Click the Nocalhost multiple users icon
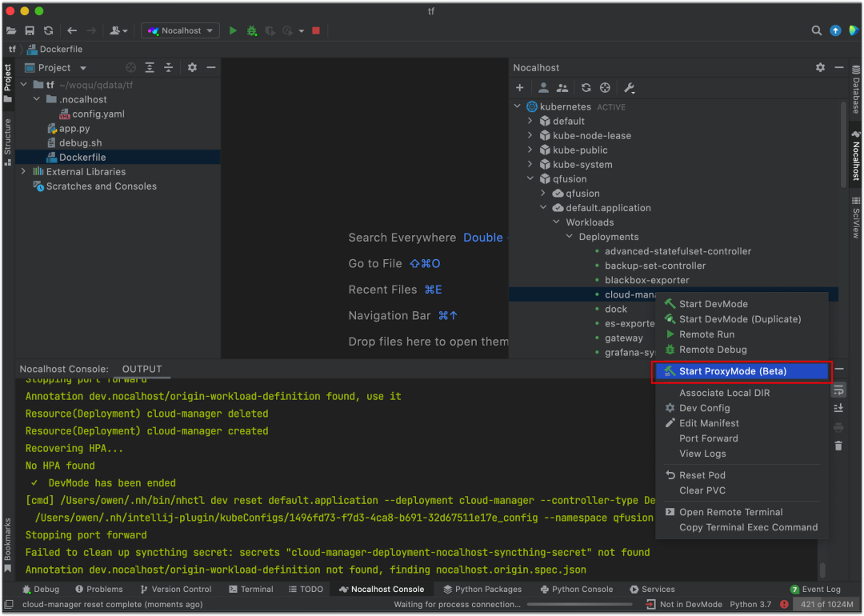Image resolution: width=864 pixels, height=616 pixels. tap(562, 88)
